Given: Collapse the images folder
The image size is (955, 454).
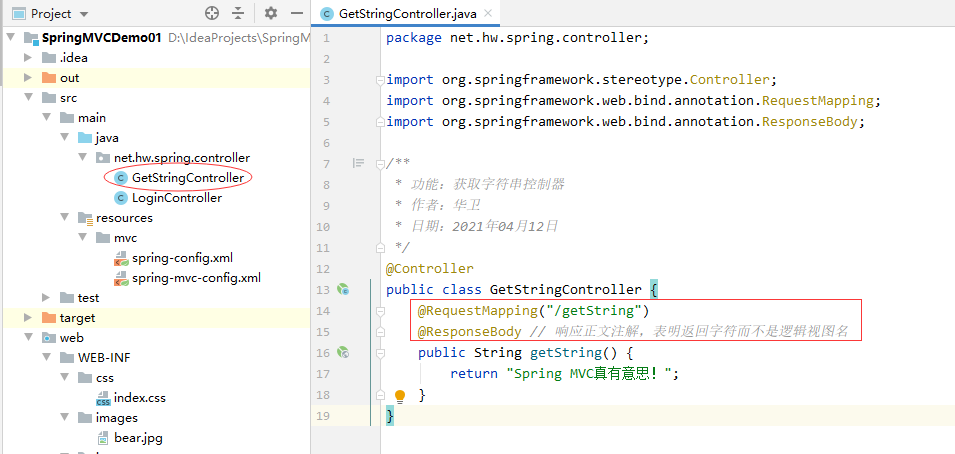Looking at the screenshot, I should (x=64, y=418).
